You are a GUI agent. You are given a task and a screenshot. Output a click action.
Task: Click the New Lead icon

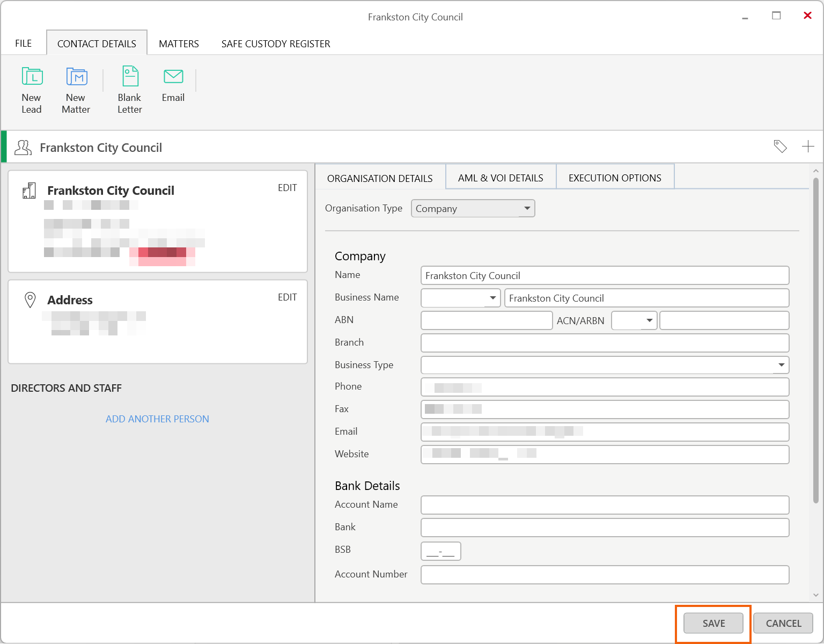click(x=32, y=77)
